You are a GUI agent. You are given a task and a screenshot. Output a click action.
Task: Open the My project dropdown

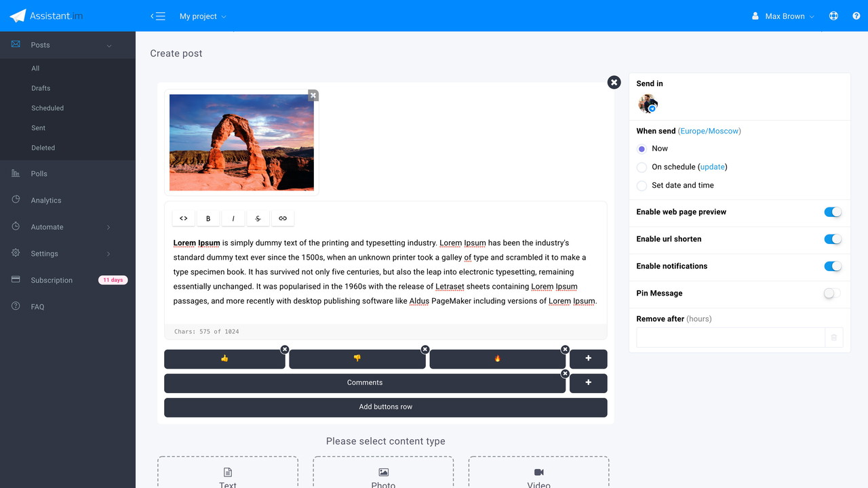(x=203, y=16)
